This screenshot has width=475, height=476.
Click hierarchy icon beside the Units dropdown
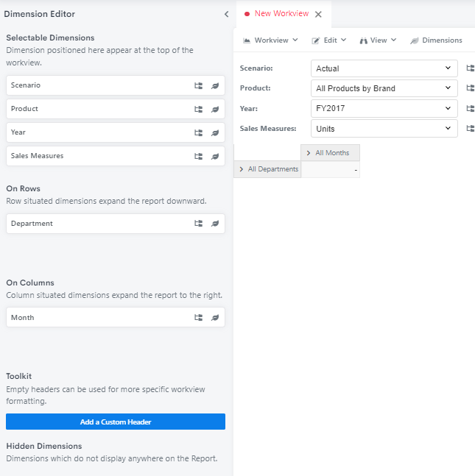click(x=470, y=129)
